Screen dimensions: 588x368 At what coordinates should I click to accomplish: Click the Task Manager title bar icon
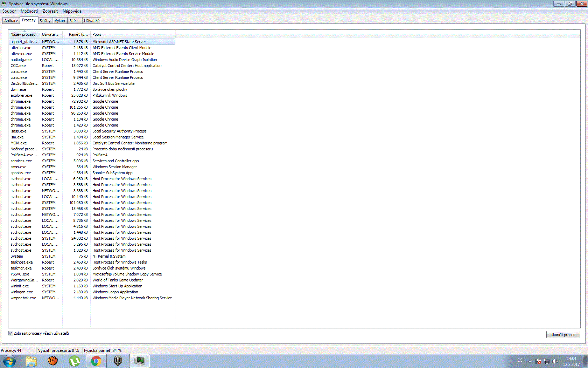click(4, 4)
